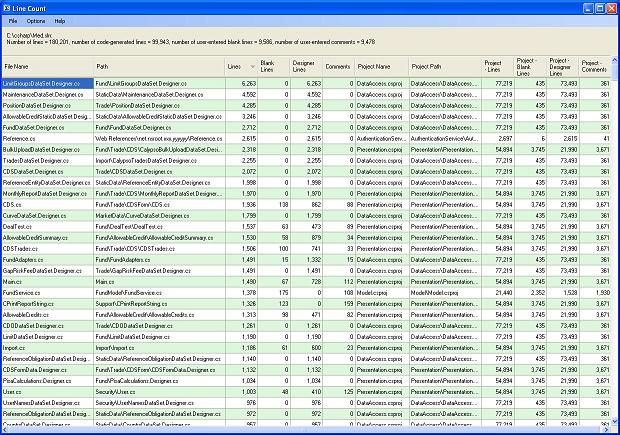Image resolution: width=620 pixels, height=435 pixels.
Task: Select UserNamesDataSet.Designer.cs file name
Action: [42, 403]
